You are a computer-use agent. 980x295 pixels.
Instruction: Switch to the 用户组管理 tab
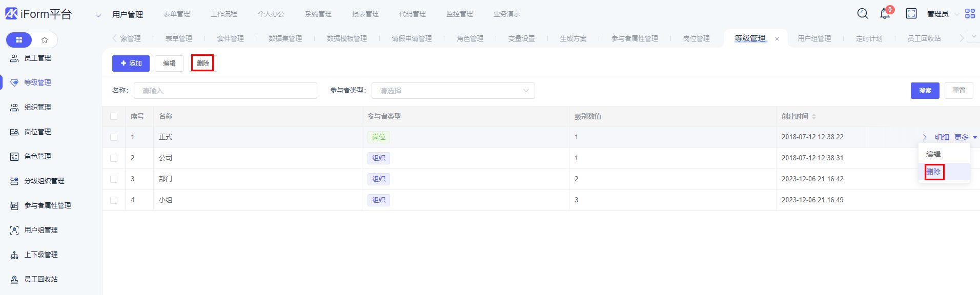(x=814, y=39)
